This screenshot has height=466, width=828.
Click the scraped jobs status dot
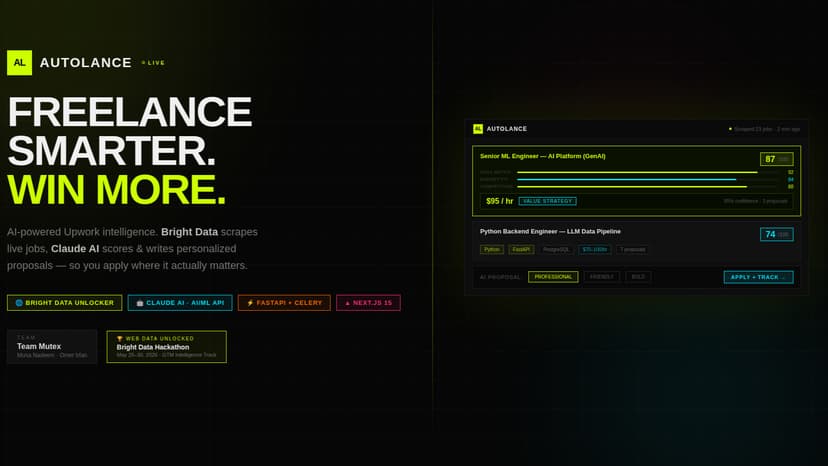(x=730, y=129)
